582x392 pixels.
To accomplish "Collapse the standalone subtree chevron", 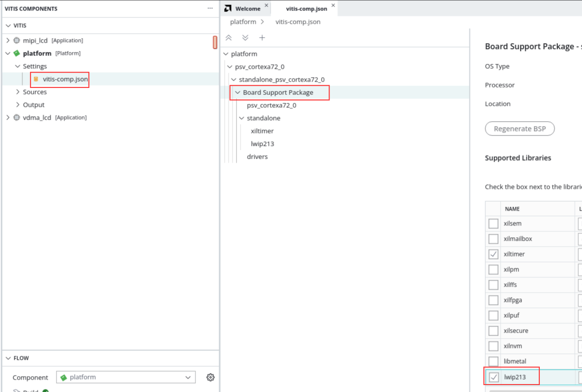I will click(x=242, y=118).
